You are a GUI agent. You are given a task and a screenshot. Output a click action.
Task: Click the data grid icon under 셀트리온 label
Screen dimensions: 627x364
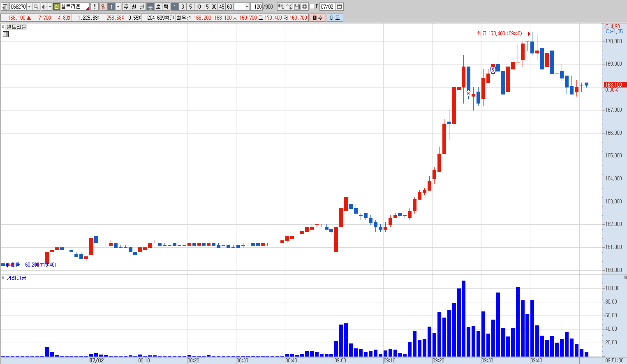point(6,34)
